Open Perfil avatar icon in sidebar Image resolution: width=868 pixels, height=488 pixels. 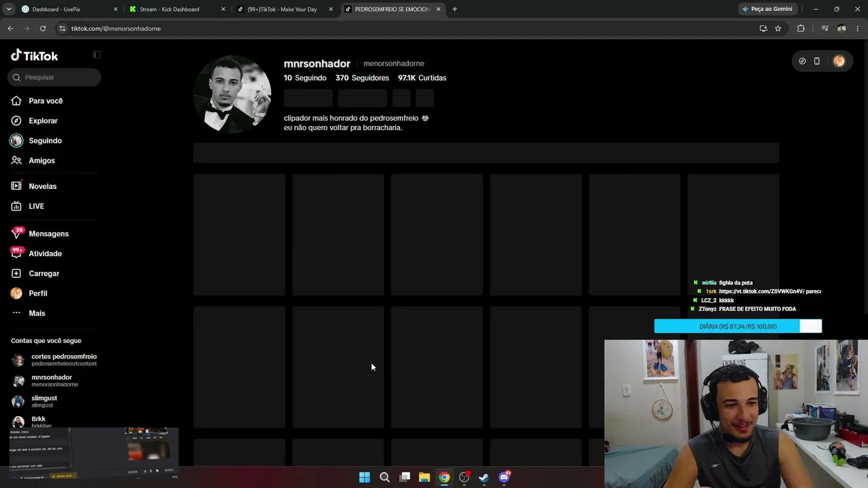(x=16, y=293)
